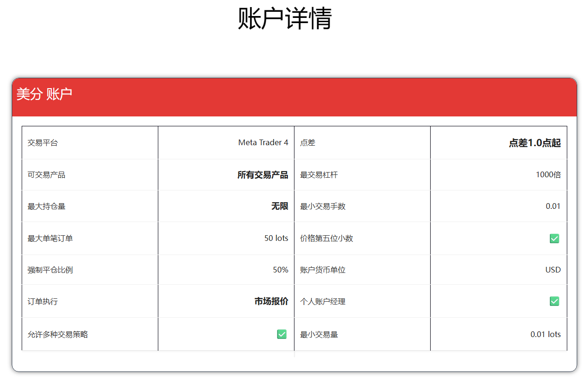
Task: Click the 0.01 lots value
Action: tap(546, 334)
